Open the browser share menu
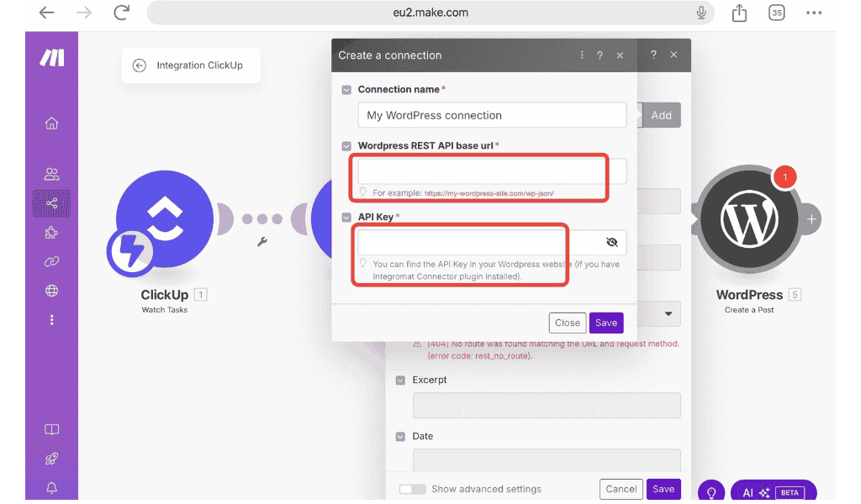 click(739, 13)
